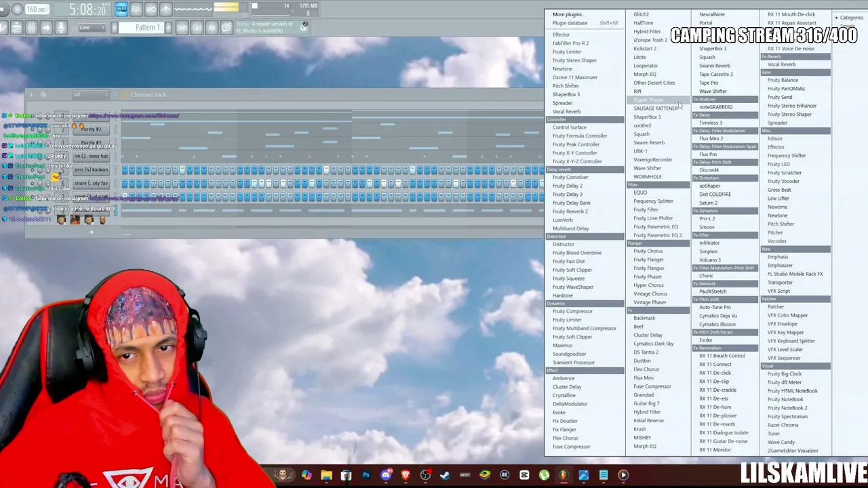Choose More plugins... in plugin menu
868x488 pixels.
[568, 14]
